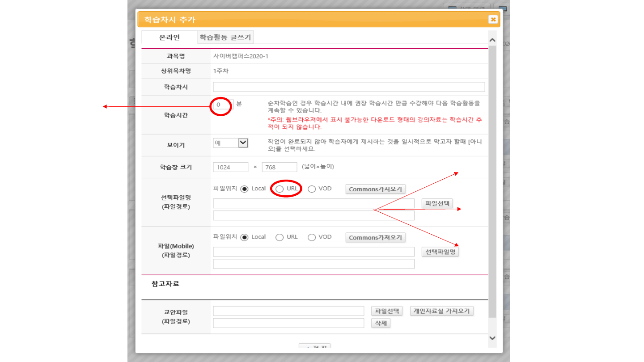644x362 pixels.
Task: Switch to the 온라인 tab
Action: 169,38
